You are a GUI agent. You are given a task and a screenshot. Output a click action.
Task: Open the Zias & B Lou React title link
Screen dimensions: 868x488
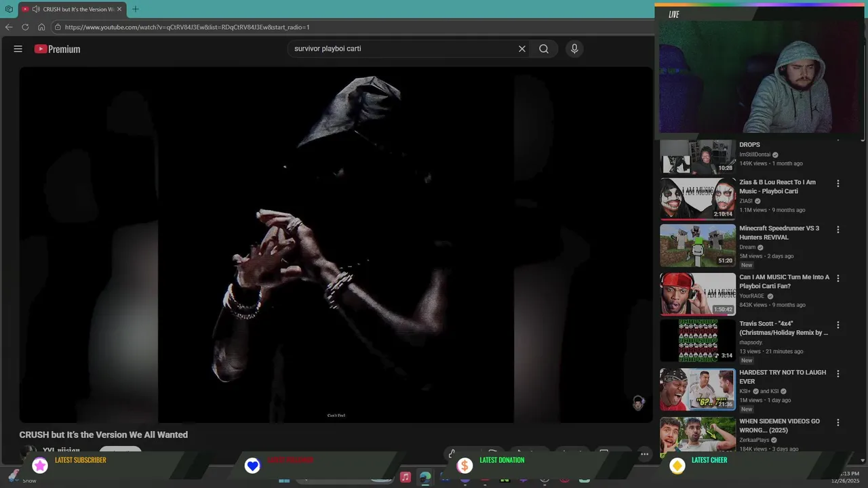[x=777, y=186]
